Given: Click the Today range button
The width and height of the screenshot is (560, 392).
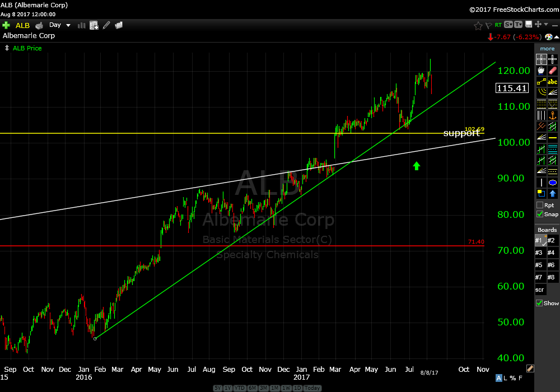Looking at the screenshot, I should click(312, 388).
